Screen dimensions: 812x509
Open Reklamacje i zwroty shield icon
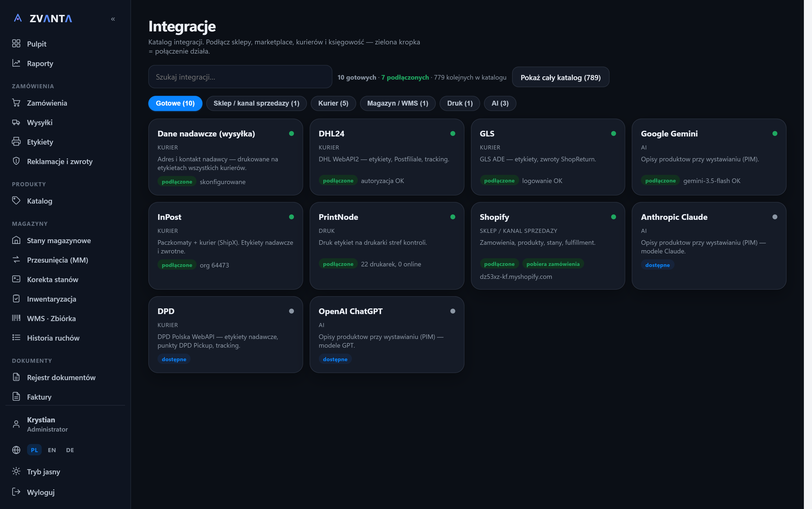click(x=16, y=161)
